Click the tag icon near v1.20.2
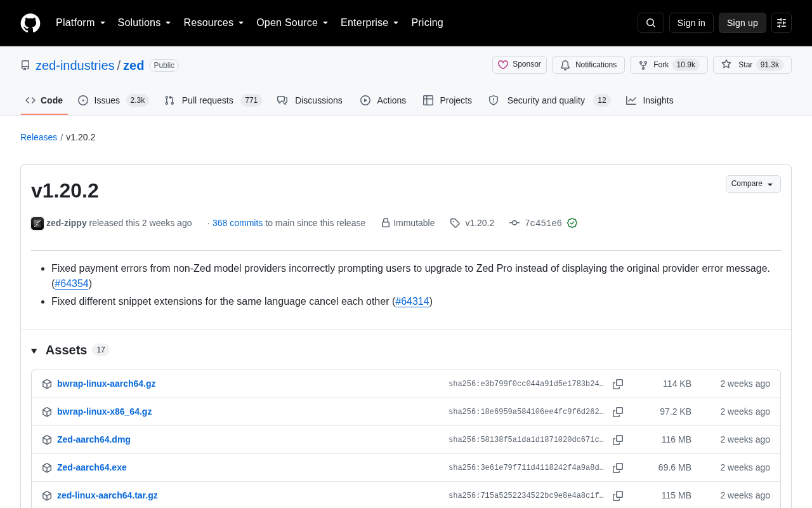The image size is (812, 508). 455,223
